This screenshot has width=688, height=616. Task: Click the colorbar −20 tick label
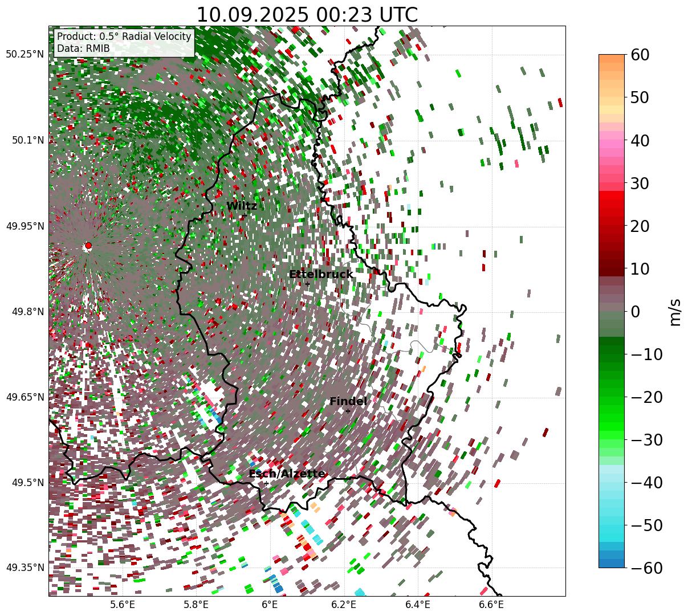point(646,397)
